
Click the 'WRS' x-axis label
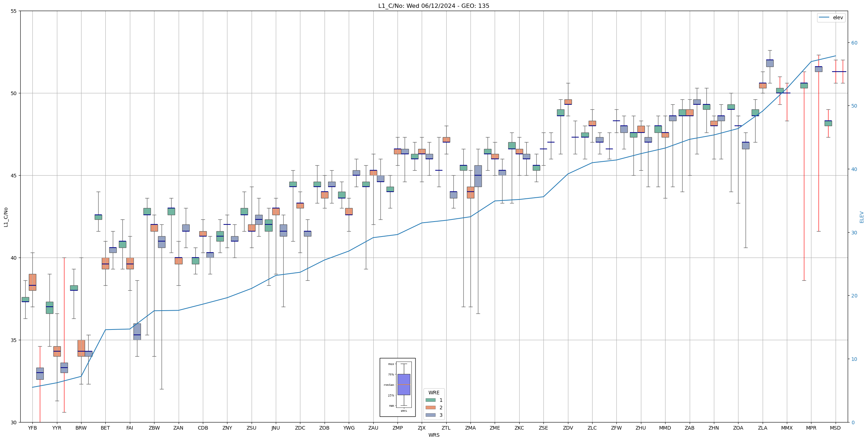(434, 435)
